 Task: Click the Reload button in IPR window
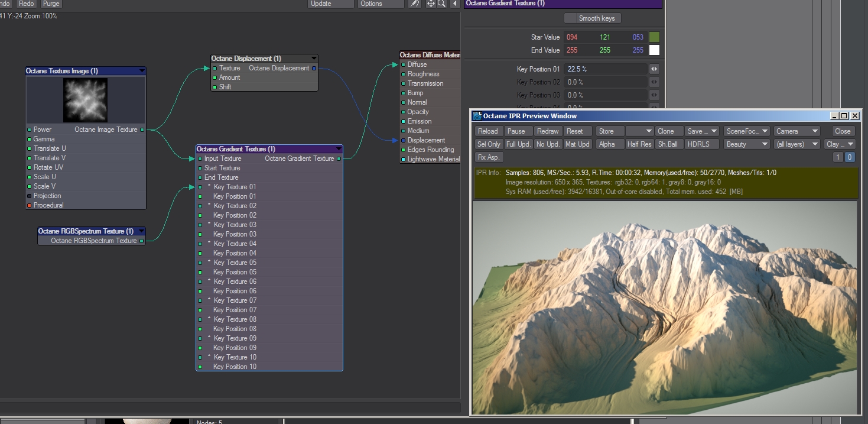(489, 131)
